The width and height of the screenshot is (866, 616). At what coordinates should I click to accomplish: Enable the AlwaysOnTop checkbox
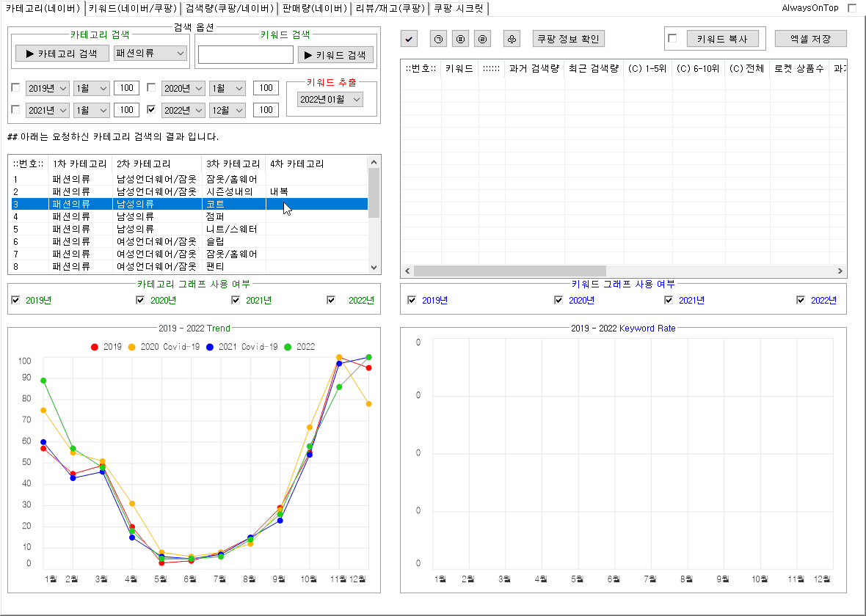851,8
